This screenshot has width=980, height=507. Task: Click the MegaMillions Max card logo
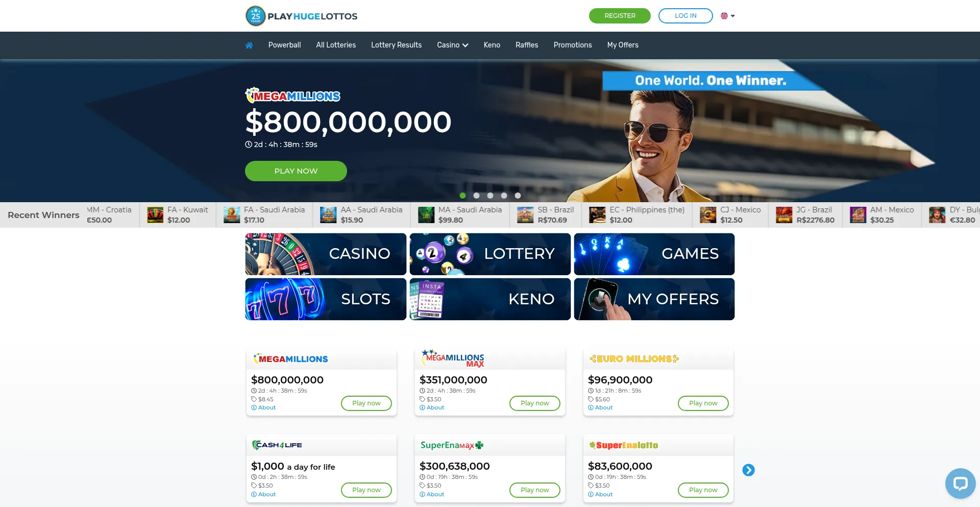[453, 358]
